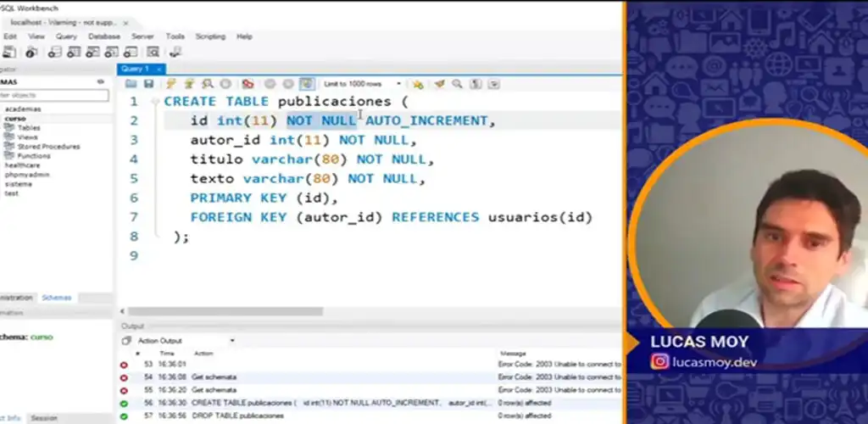
Task: Select the test schema
Action: click(12, 193)
